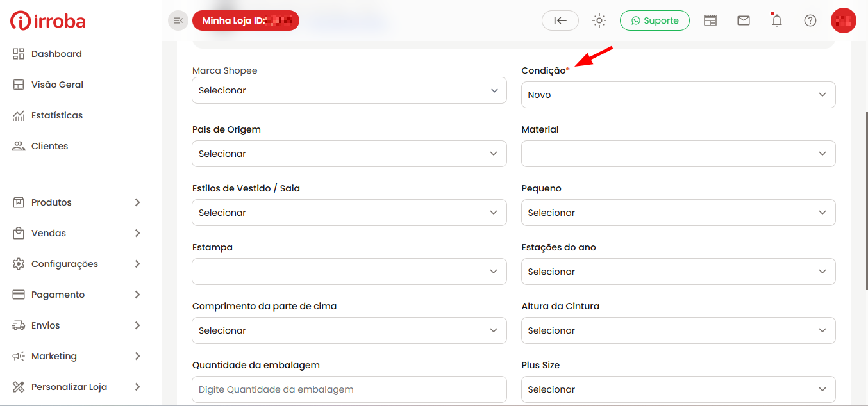Image resolution: width=868 pixels, height=406 pixels.
Task: Open the Estilos de Vestido / Saia dropdown
Action: point(349,213)
